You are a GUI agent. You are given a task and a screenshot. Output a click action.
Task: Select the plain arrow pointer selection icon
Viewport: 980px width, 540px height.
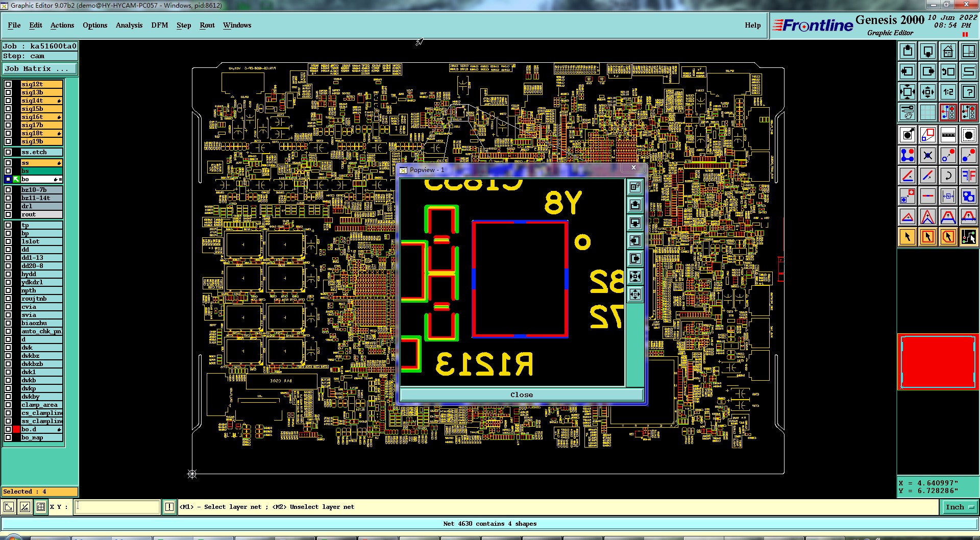[x=908, y=237]
